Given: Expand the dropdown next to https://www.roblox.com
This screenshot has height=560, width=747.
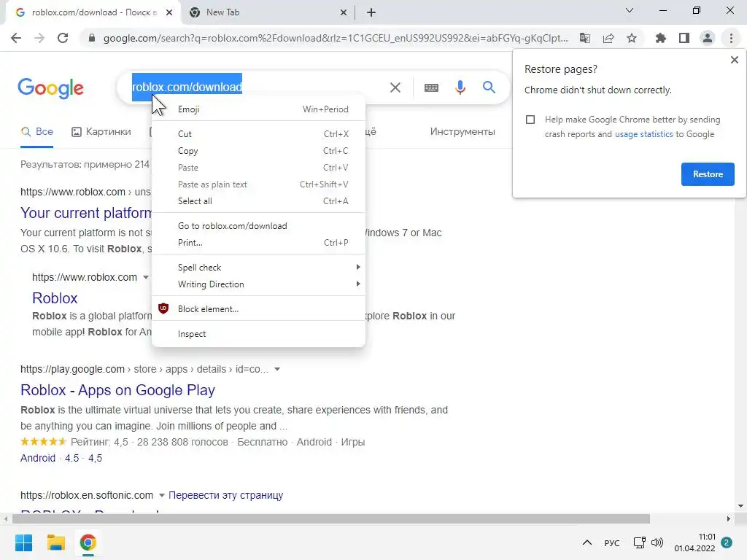Looking at the screenshot, I should click(146, 277).
